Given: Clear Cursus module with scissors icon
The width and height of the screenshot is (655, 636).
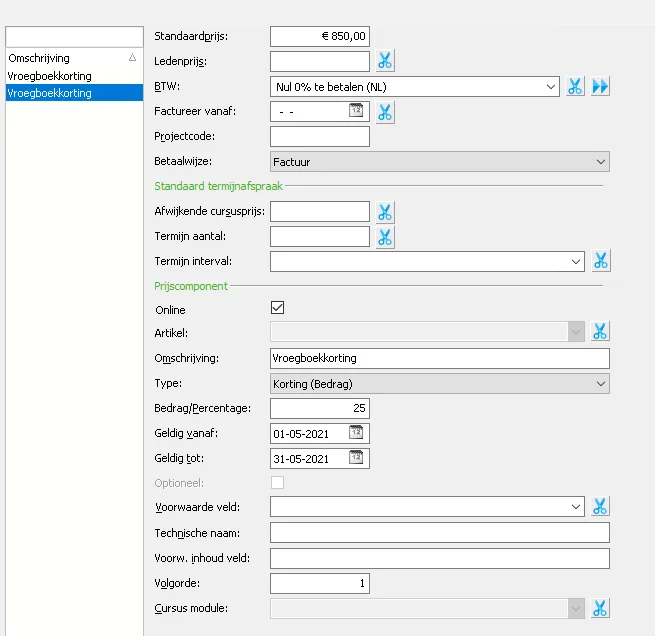Looking at the screenshot, I should click(x=600, y=608).
